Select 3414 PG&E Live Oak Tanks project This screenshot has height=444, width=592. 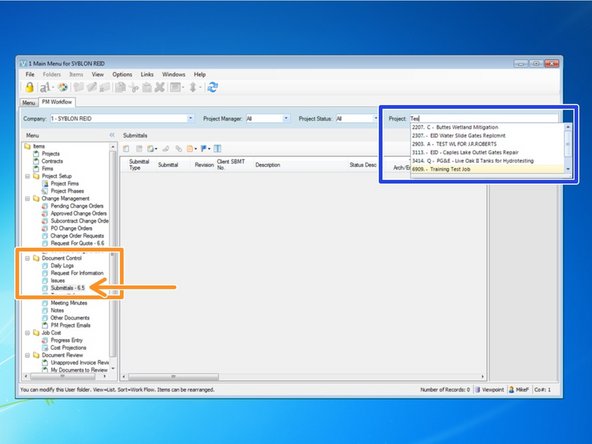[487, 160]
